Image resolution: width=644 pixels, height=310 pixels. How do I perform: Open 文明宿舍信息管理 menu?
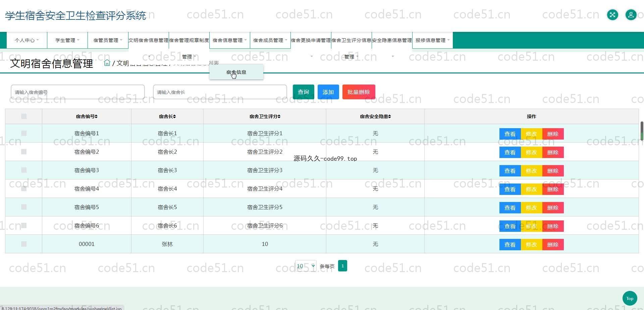point(149,40)
